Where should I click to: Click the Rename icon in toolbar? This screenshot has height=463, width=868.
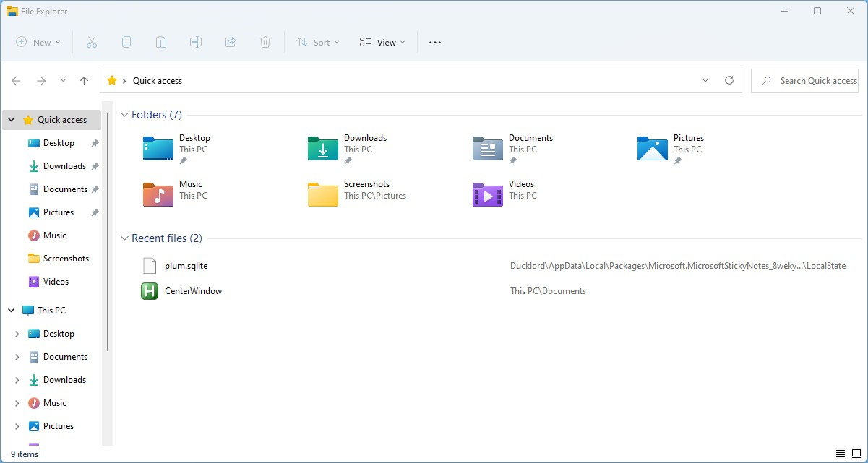point(196,43)
